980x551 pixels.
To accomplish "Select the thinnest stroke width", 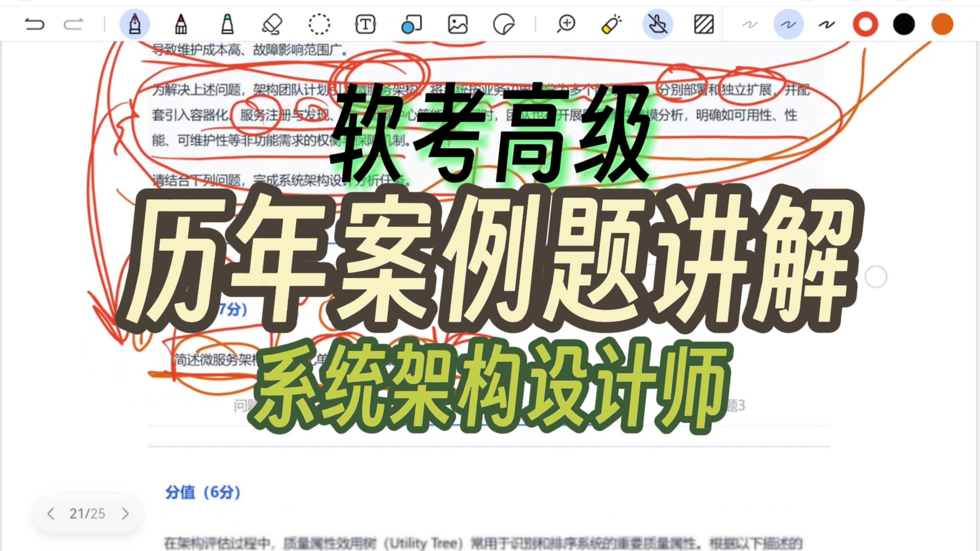I will click(750, 25).
